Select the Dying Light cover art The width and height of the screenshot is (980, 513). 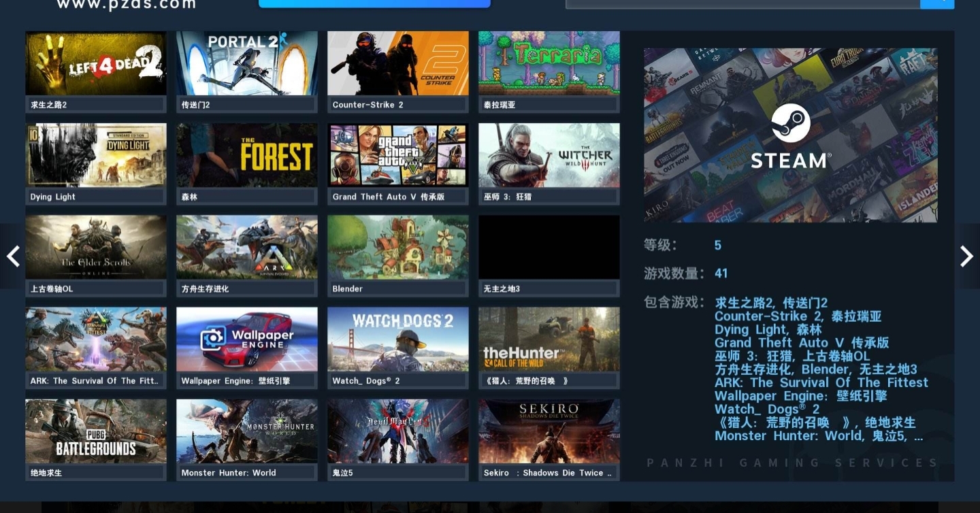pyautogui.click(x=96, y=155)
